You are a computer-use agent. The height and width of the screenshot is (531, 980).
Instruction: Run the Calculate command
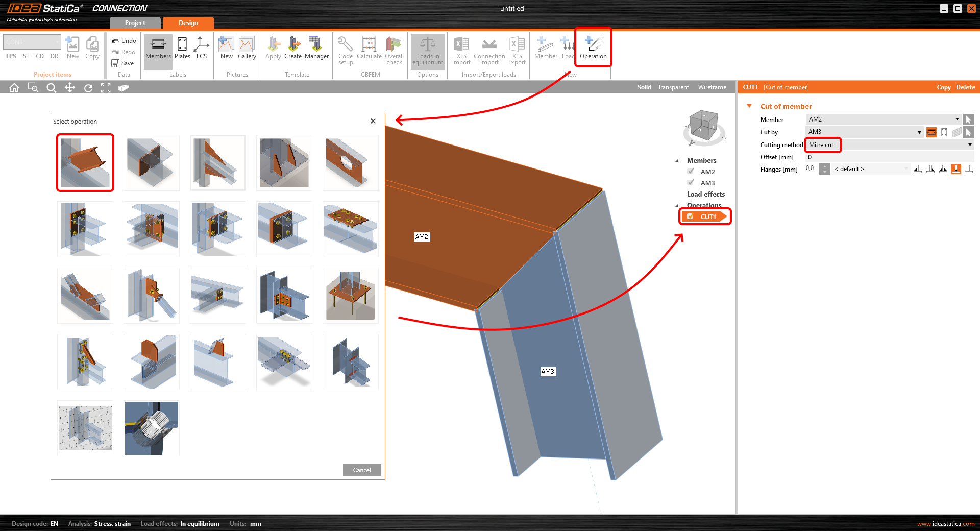(369, 47)
